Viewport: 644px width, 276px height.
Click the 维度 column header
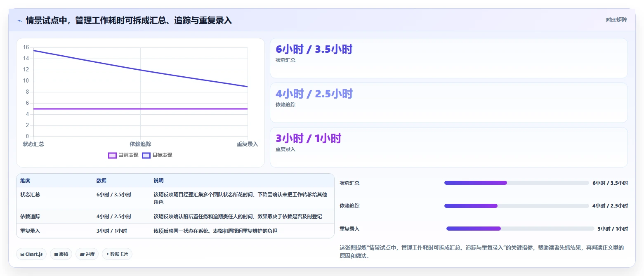pos(25,181)
